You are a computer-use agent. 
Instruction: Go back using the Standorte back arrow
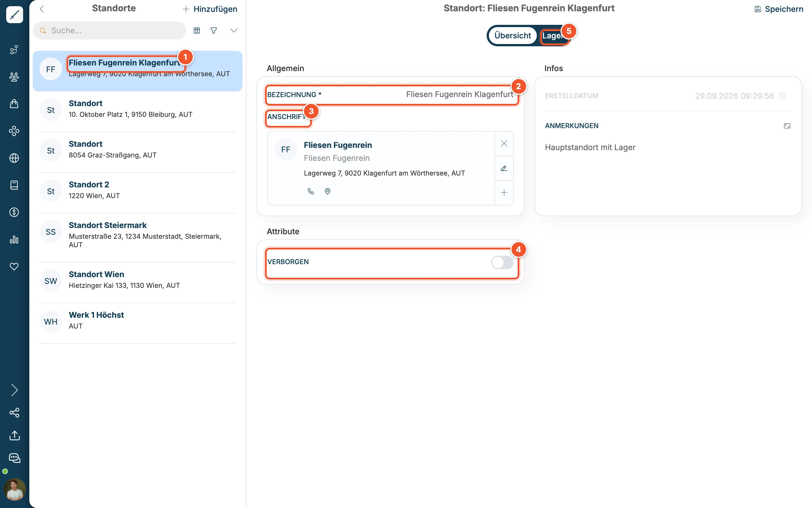pos(42,9)
